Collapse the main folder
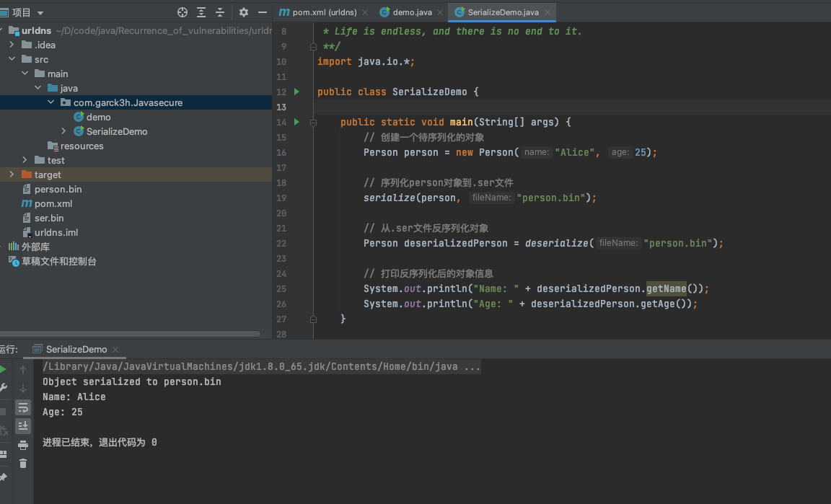This screenshot has height=504, width=831. click(x=25, y=74)
